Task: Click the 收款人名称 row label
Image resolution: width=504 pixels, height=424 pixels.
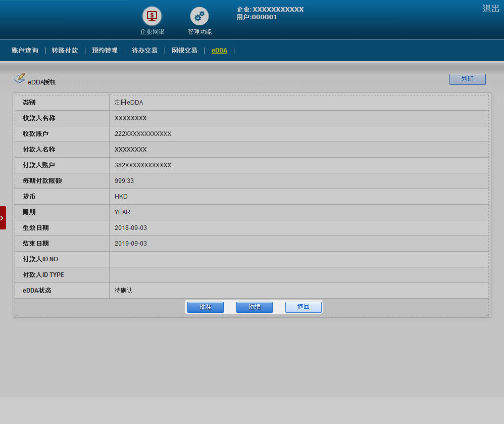Action: [x=39, y=118]
